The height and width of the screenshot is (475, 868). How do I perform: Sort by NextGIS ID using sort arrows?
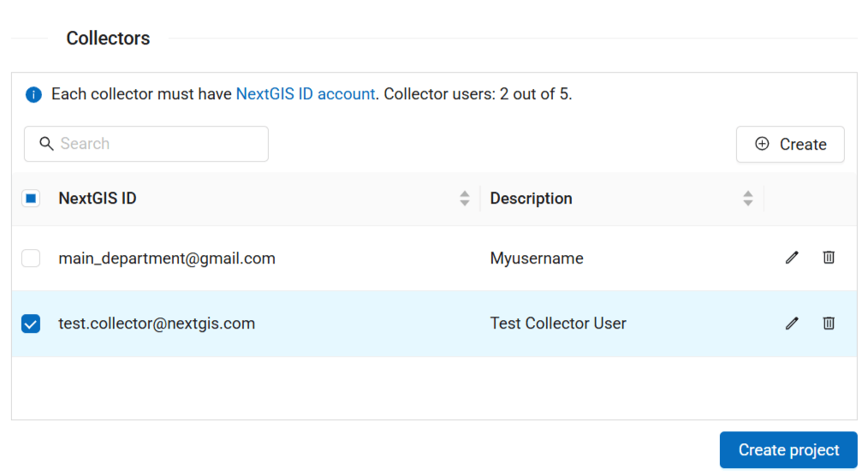tap(465, 199)
